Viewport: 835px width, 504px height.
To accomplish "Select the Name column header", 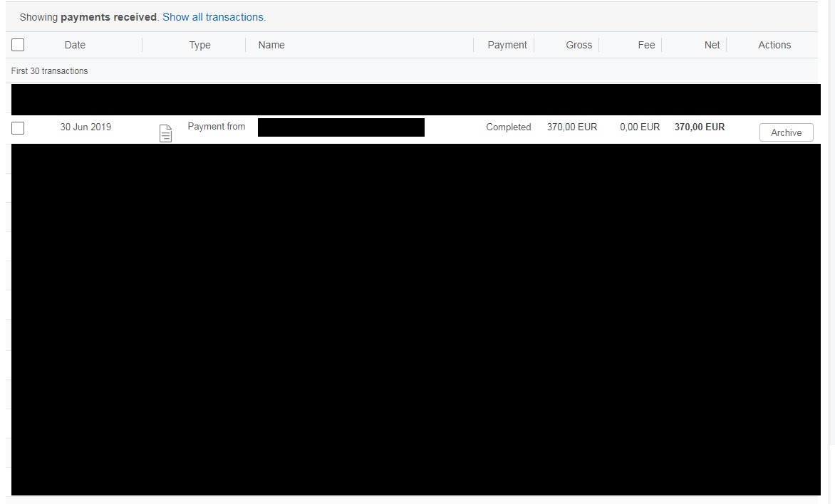I will pyautogui.click(x=271, y=46).
